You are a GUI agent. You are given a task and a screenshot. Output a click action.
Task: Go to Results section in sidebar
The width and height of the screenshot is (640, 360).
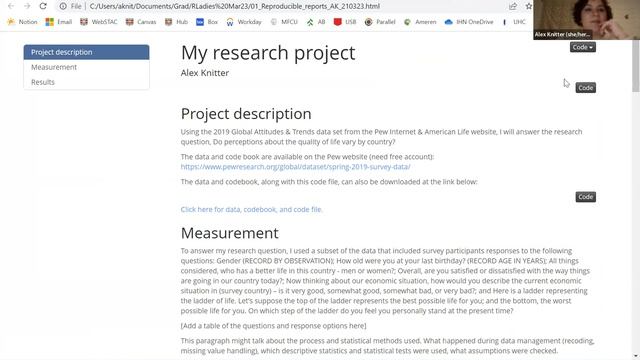point(87,82)
